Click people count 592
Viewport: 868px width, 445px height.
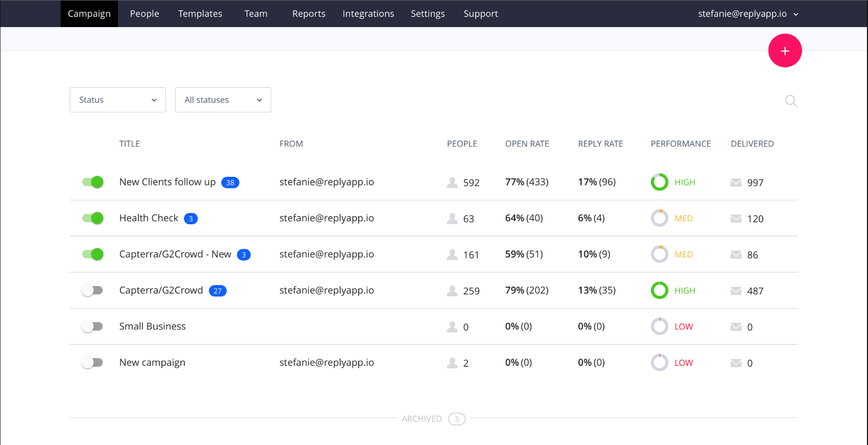[471, 183]
